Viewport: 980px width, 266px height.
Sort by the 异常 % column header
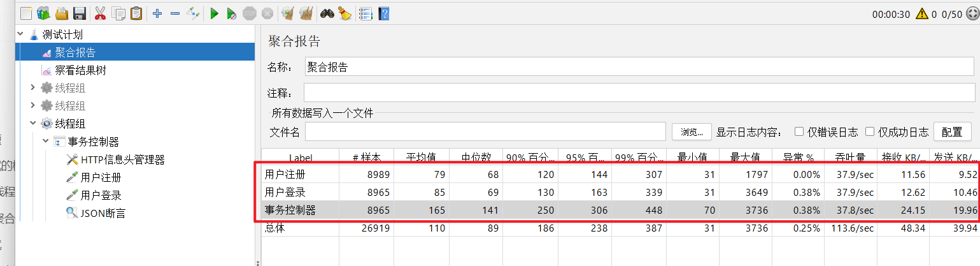(x=799, y=158)
